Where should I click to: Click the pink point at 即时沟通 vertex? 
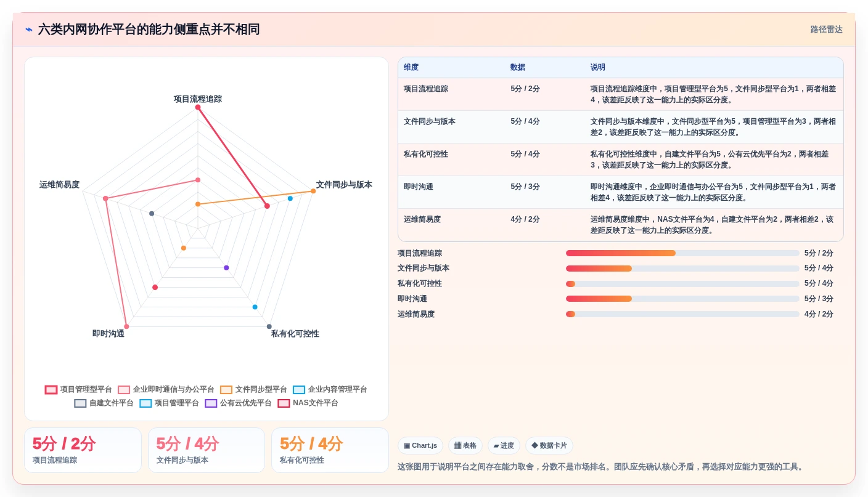[126, 326]
